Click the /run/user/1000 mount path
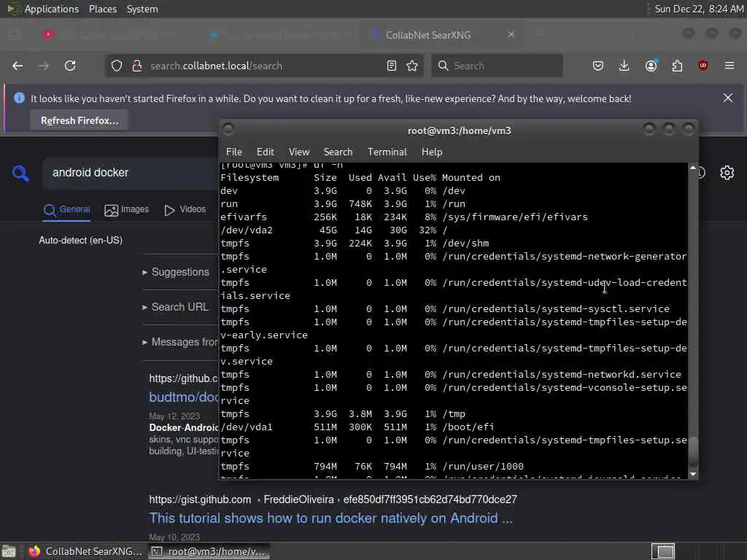This screenshot has width=747, height=560. (483, 467)
